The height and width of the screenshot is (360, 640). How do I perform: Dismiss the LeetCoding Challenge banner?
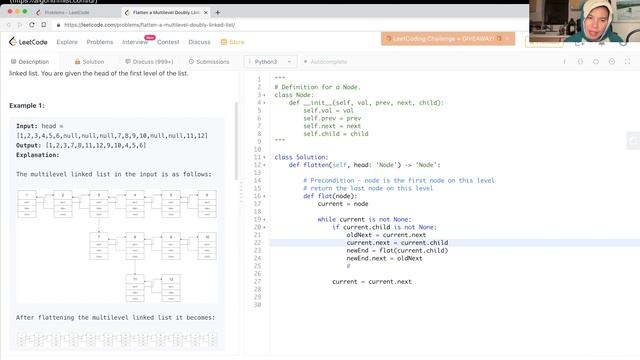click(x=507, y=39)
